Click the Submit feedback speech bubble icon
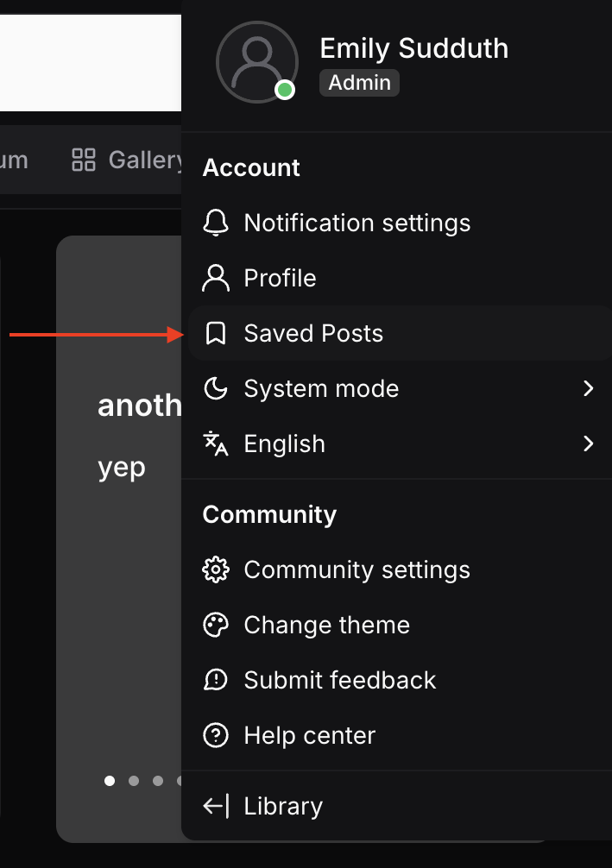This screenshot has height=868, width=612. tap(217, 680)
